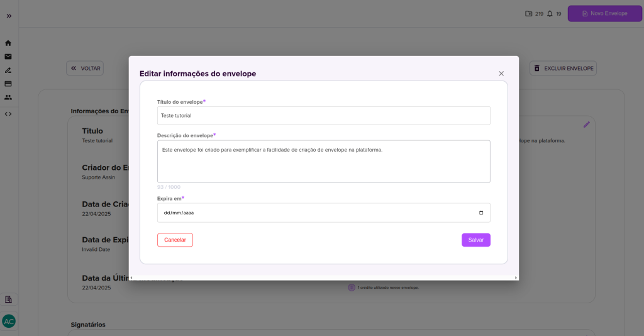Click the Título do envelope text field
The width and height of the screenshot is (644, 336).
[323, 116]
